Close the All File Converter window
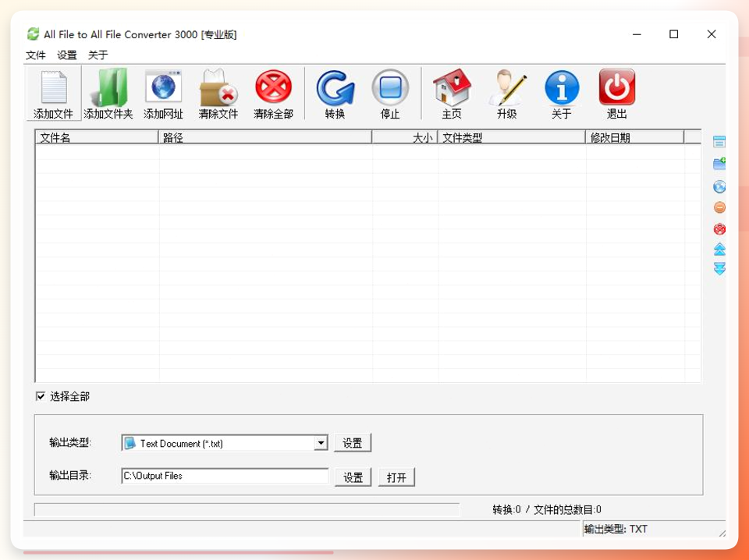The height and width of the screenshot is (560, 749). tap(712, 34)
